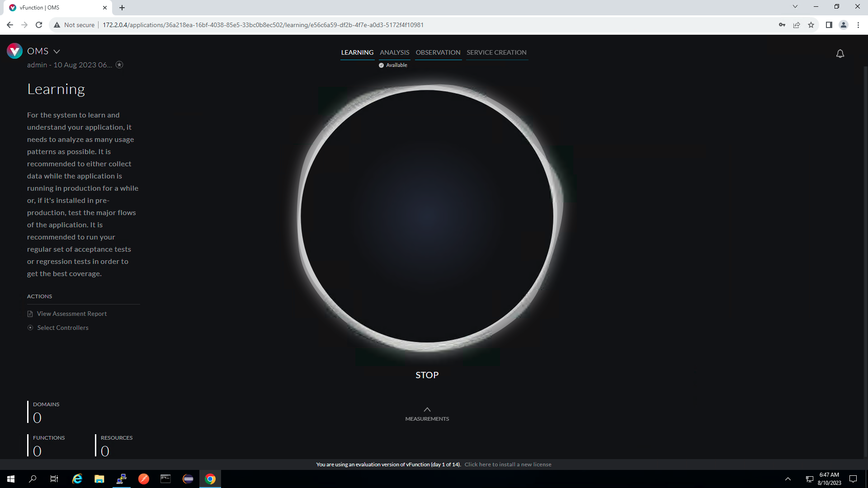Open View Assessment Report action
Image resolution: width=868 pixels, height=488 pixels.
tap(71, 314)
